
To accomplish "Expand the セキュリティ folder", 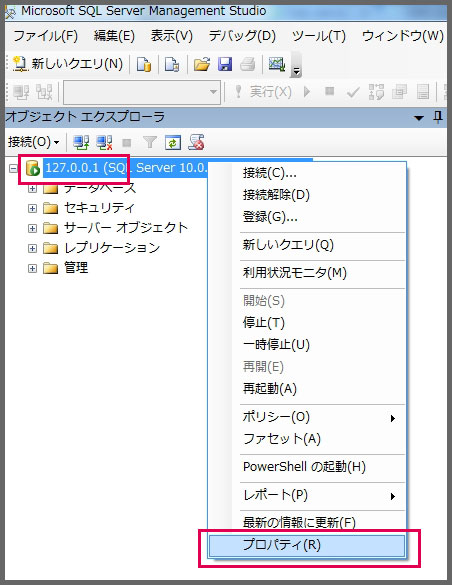I will [32, 208].
